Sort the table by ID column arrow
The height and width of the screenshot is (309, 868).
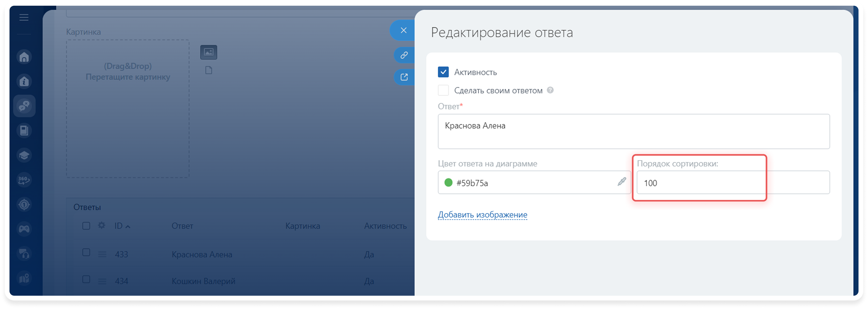click(x=128, y=227)
